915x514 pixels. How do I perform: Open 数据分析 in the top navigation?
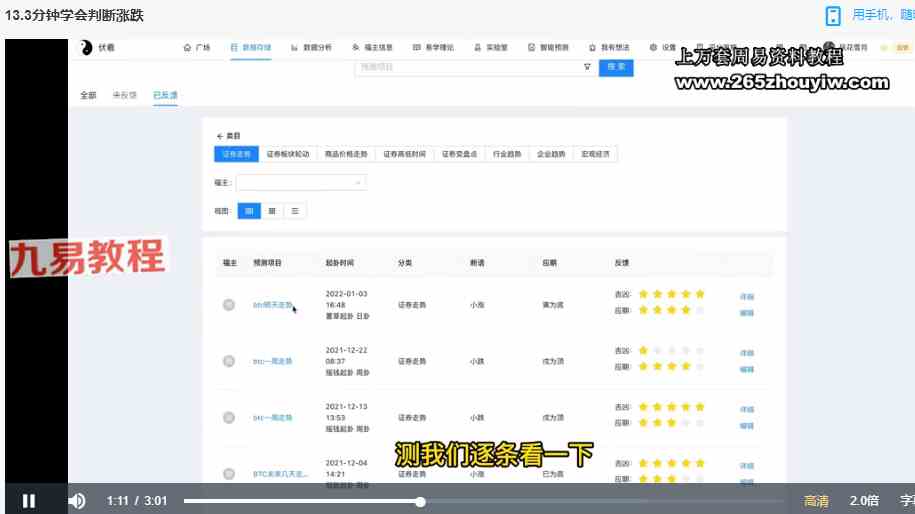click(x=311, y=47)
